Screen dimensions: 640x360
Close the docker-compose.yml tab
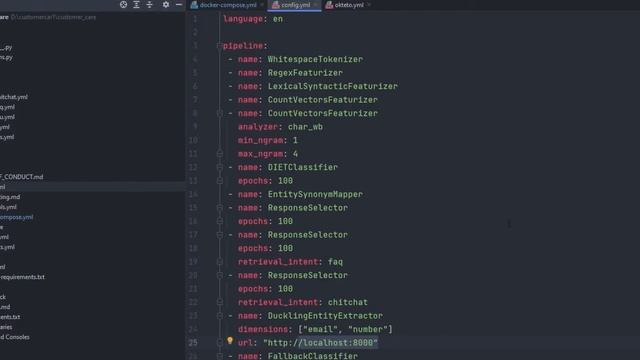click(x=262, y=5)
